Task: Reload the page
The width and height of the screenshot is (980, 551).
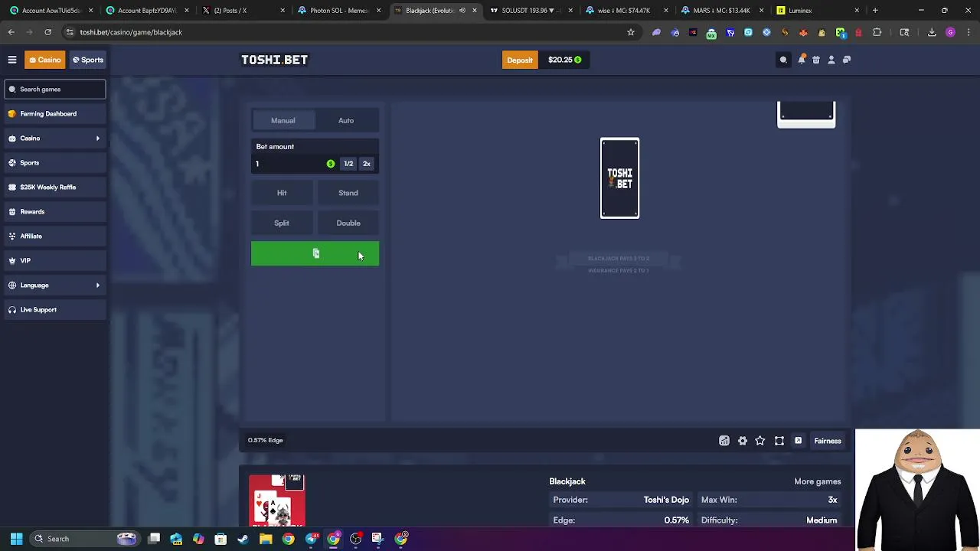Action: tap(47, 32)
